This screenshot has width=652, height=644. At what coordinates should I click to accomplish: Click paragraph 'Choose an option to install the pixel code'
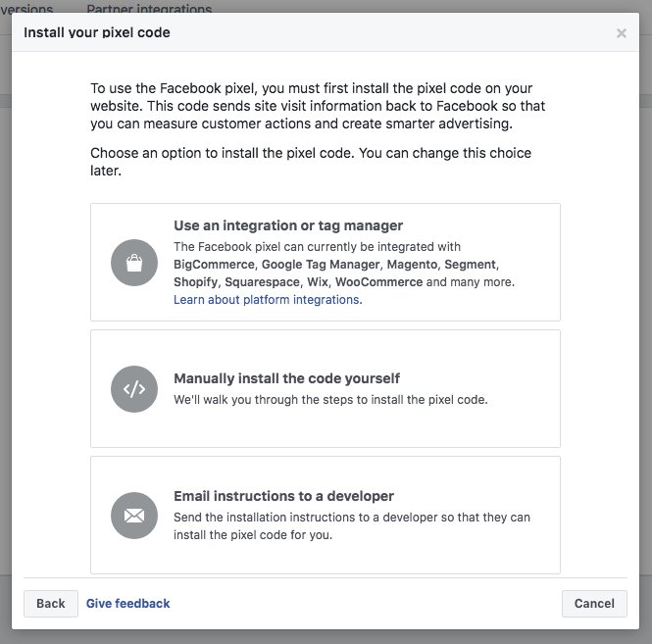[x=311, y=162]
